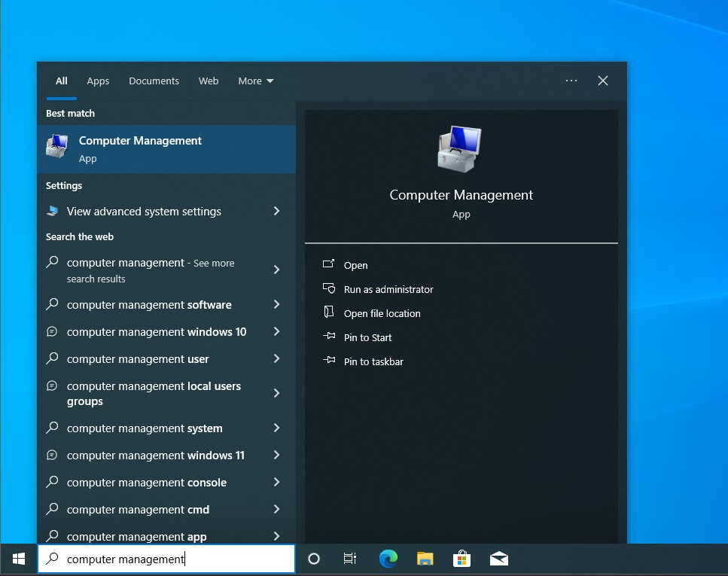Switch to the Documents tab
Viewport: 728px width, 576px height.
click(x=154, y=81)
